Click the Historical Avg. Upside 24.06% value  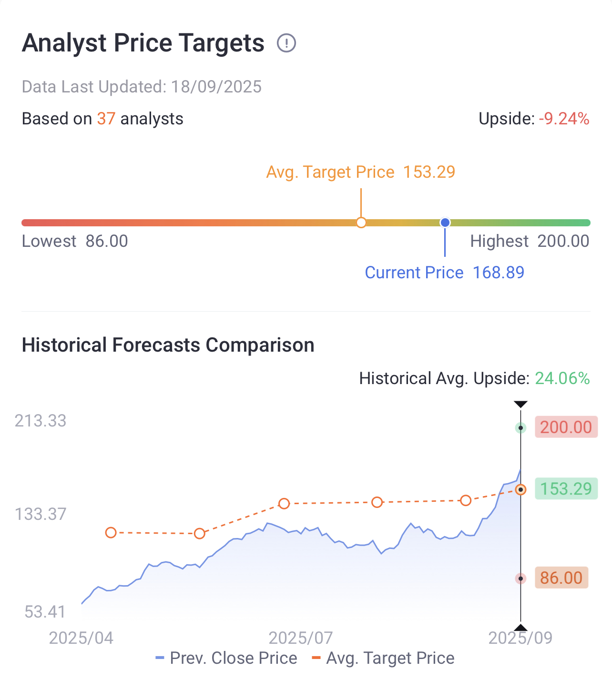(x=562, y=378)
